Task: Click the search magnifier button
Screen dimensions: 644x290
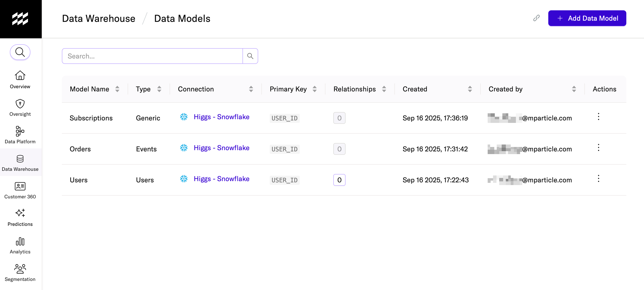Action: (250, 56)
